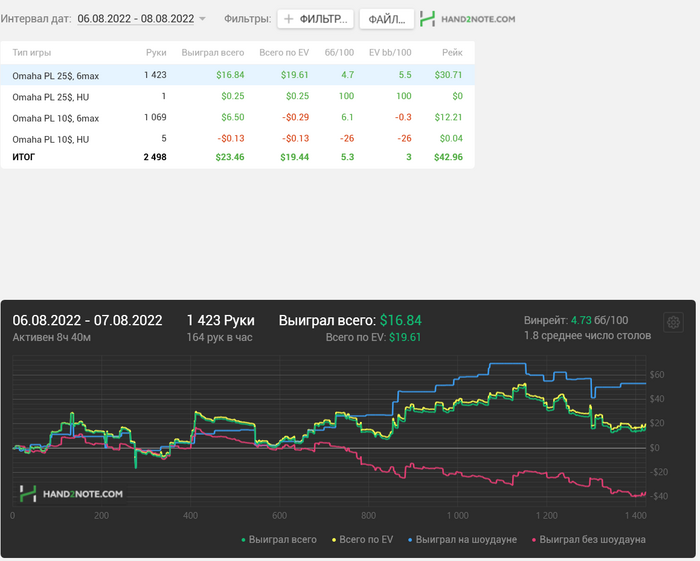Sort by the бб/100 column header
700x561 pixels.
[339, 53]
